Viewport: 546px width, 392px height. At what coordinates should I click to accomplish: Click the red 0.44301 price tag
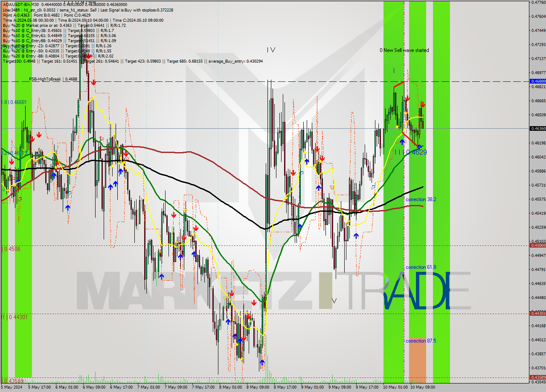pyautogui.click(x=537, y=313)
